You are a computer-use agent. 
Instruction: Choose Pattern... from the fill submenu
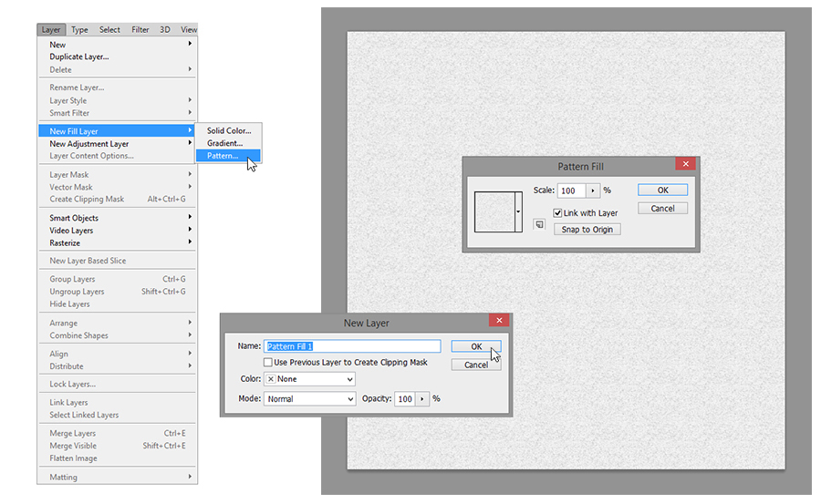(223, 156)
